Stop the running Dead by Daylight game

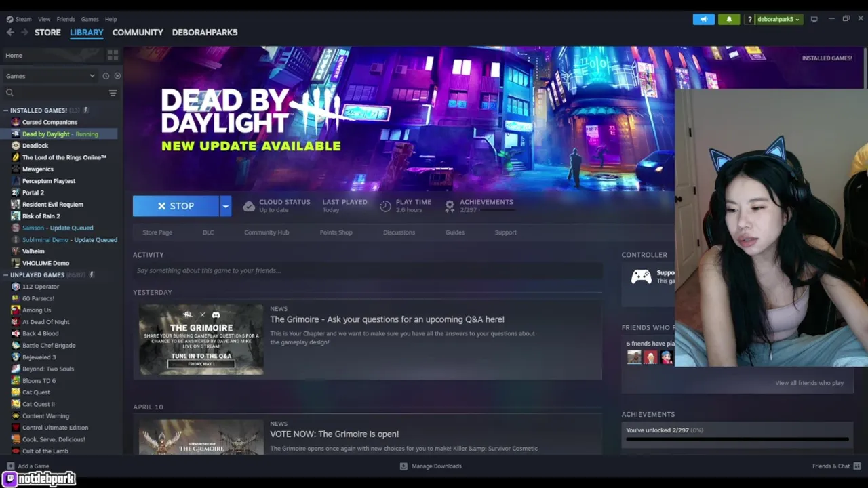(x=176, y=206)
